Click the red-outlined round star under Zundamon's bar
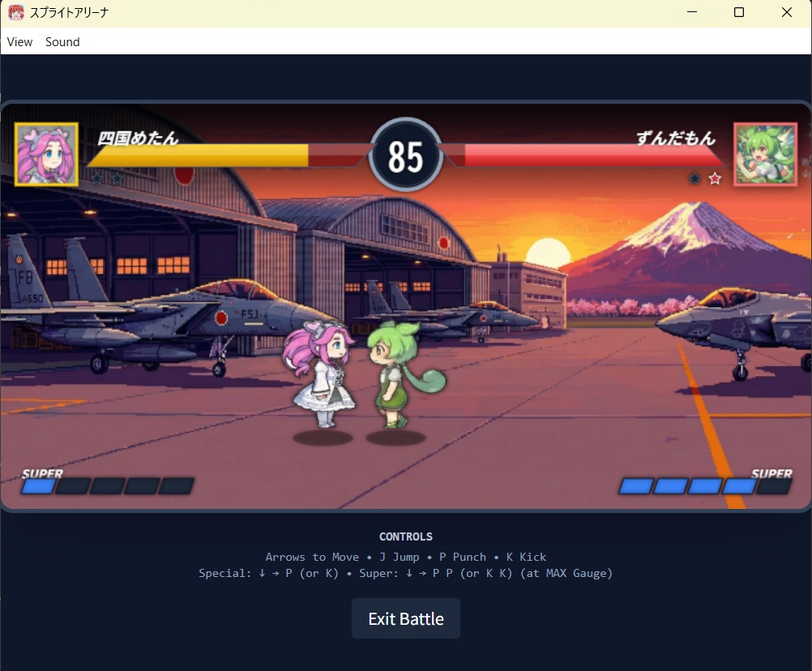Screen dimensions: 812x671 (715, 178)
